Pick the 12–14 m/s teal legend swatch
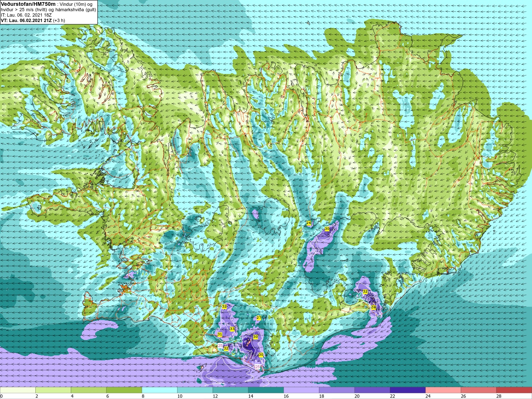This screenshot has height=399, width=532. click(x=230, y=390)
